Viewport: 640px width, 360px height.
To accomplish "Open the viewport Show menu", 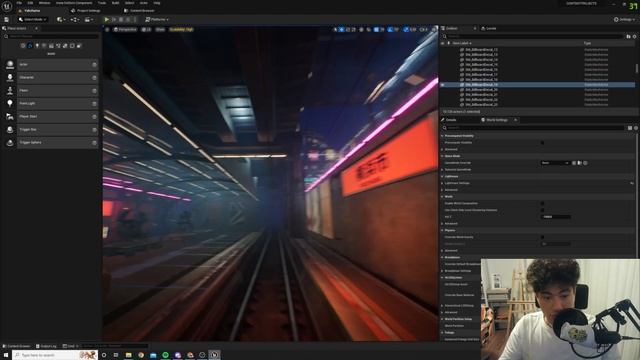I will click(160, 29).
